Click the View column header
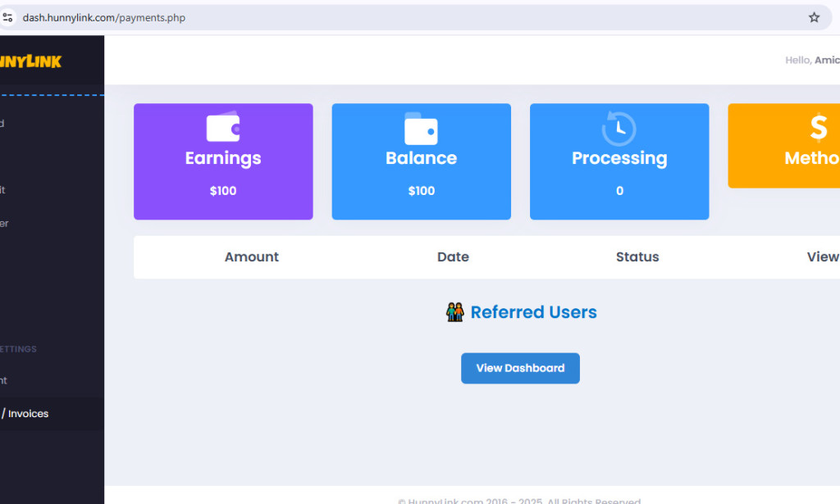Viewport: 840px width, 504px height. pos(823,257)
